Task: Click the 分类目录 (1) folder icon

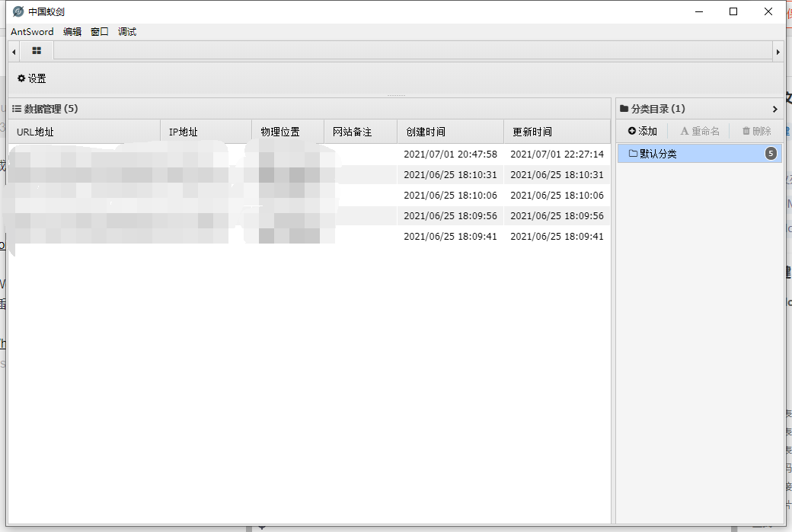Action: coord(624,109)
